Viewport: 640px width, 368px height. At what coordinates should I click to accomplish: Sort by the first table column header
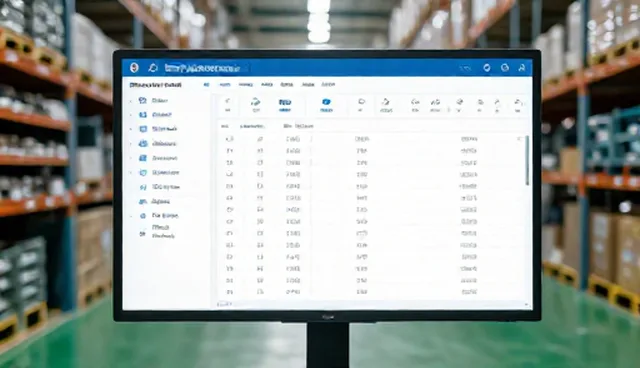coord(224,126)
